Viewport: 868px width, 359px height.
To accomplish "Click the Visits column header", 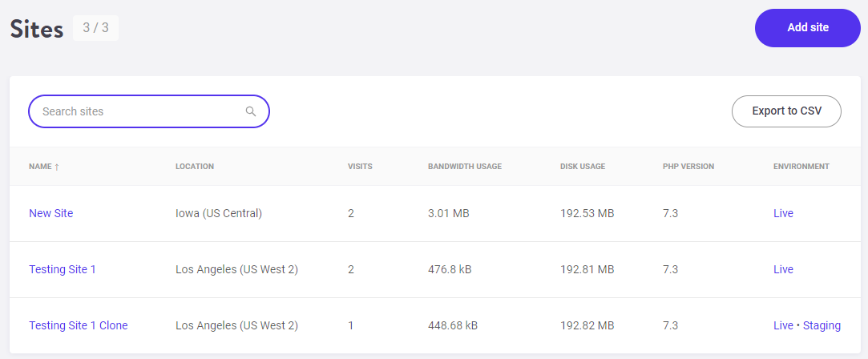I will [x=360, y=167].
